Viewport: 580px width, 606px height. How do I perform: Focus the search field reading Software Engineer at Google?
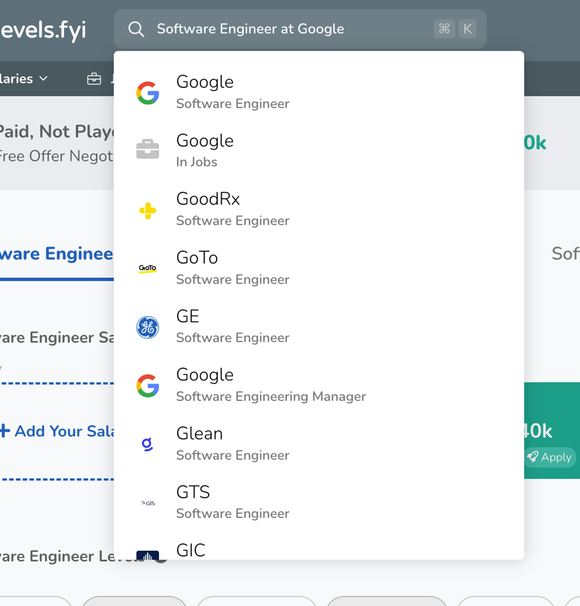[x=300, y=29]
